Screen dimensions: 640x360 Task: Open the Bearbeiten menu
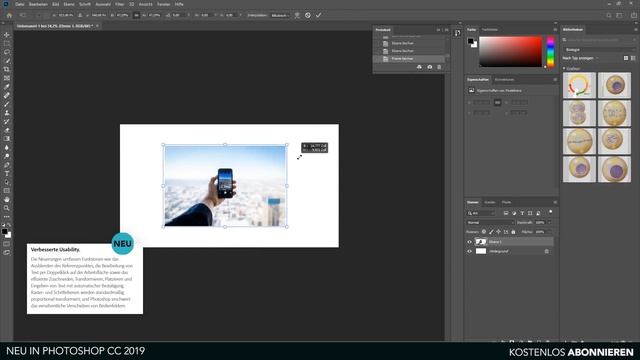pyautogui.click(x=38, y=4)
